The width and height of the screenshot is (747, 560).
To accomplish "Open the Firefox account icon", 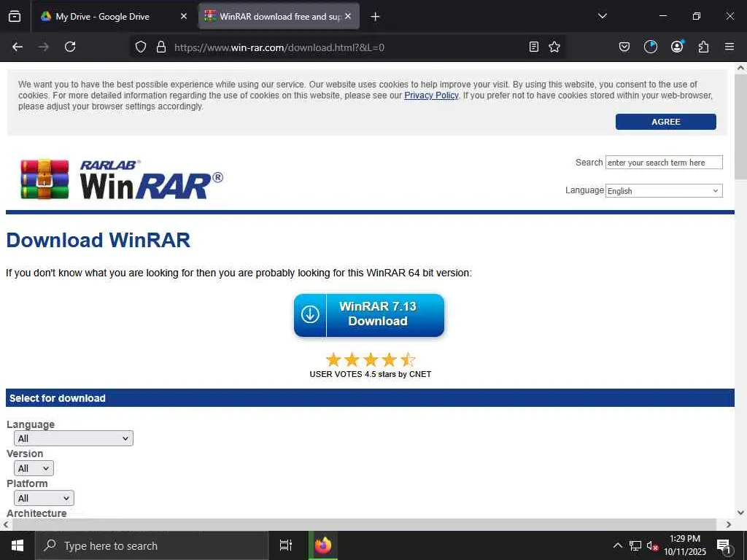I will coord(677,47).
